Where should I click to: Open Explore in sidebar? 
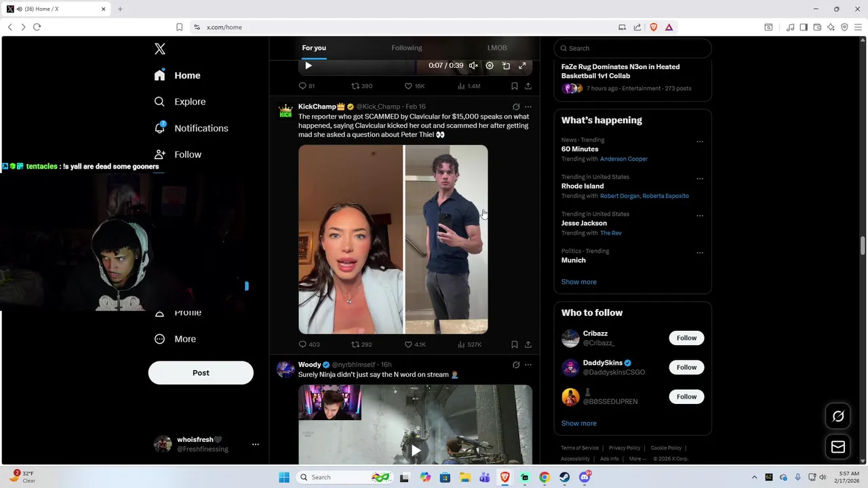click(x=180, y=102)
